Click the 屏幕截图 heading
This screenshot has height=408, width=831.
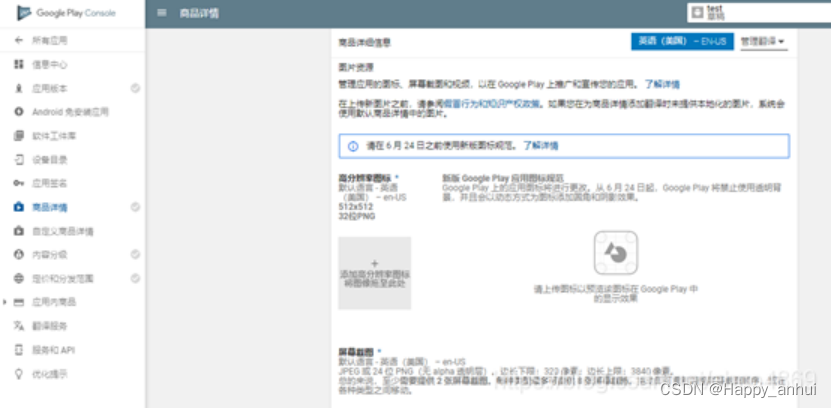coord(356,352)
